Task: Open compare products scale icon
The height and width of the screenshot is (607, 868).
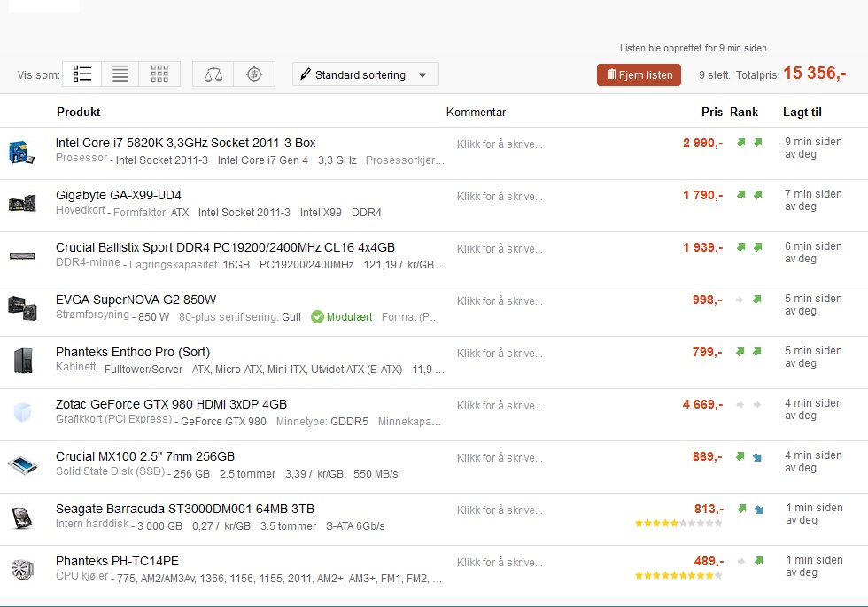Action: (213, 74)
